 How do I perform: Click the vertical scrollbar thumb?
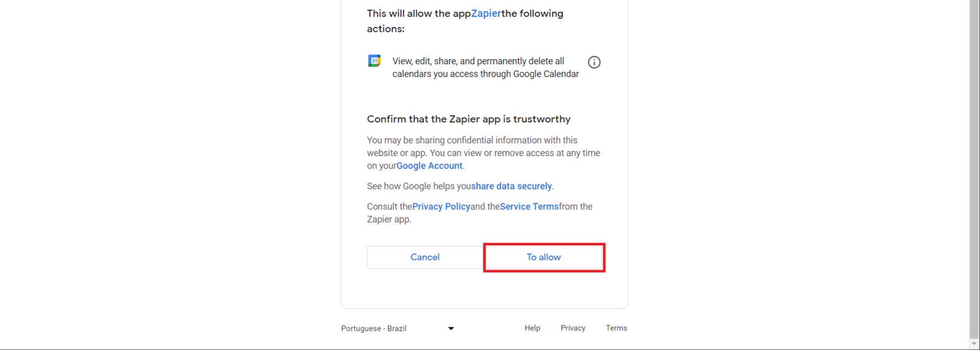pyautogui.click(x=974, y=165)
